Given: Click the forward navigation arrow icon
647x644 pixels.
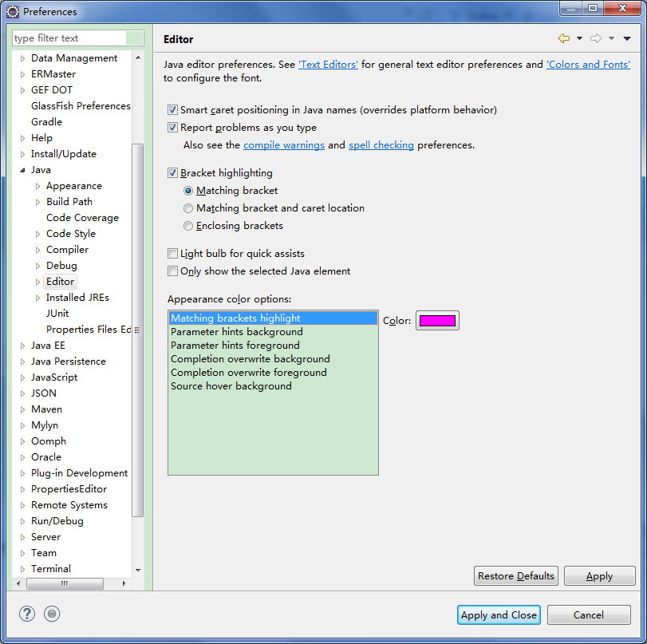Looking at the screenshot, I should coord(596,38).
